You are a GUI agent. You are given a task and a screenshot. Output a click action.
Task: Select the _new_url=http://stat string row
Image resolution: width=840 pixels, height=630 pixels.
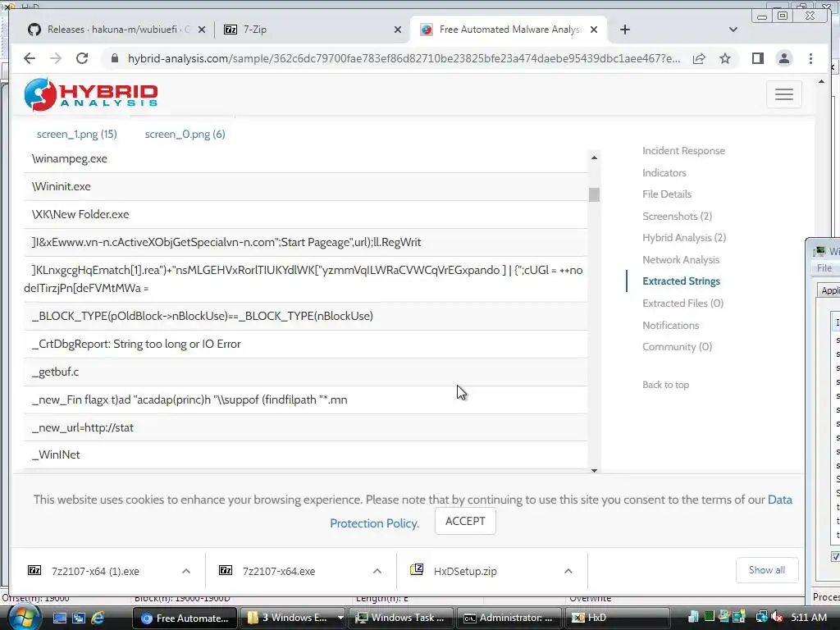click(305, 427)
